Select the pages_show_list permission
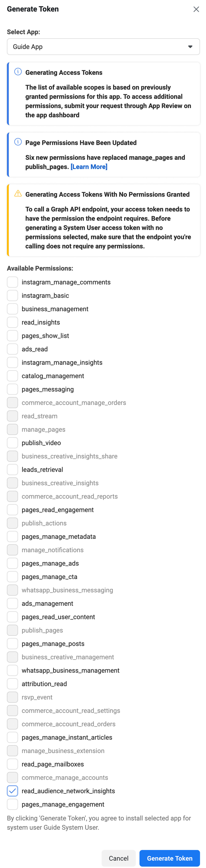 (x=12, y=336)
